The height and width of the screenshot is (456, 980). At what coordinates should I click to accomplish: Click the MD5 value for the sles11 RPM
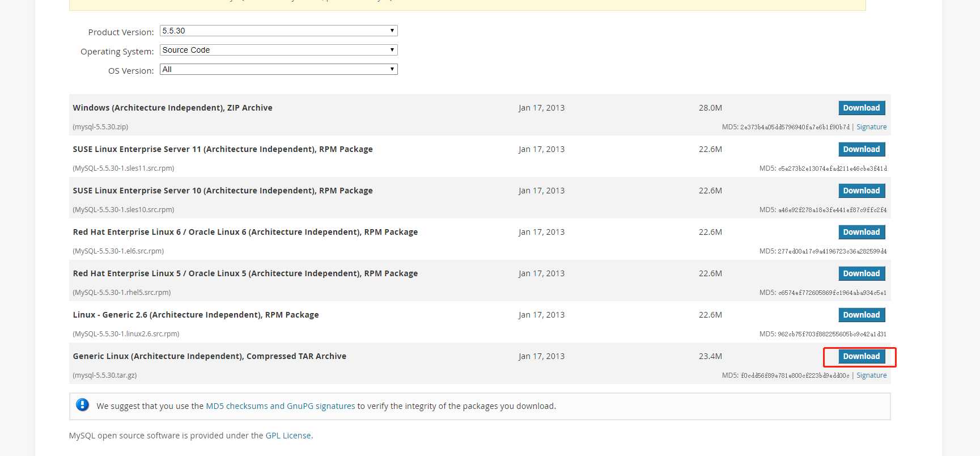[832, 168]
